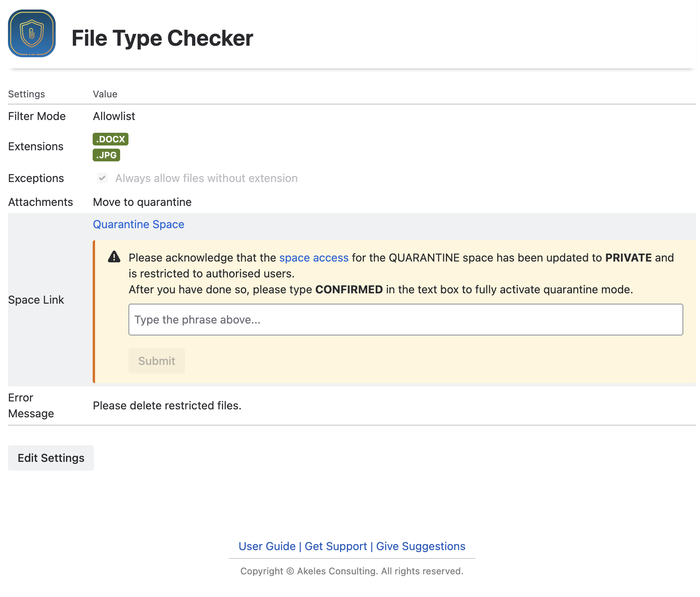Select the .DOCX extension tag
This screenshot has width=700, height=597.
tap(111, 139)
